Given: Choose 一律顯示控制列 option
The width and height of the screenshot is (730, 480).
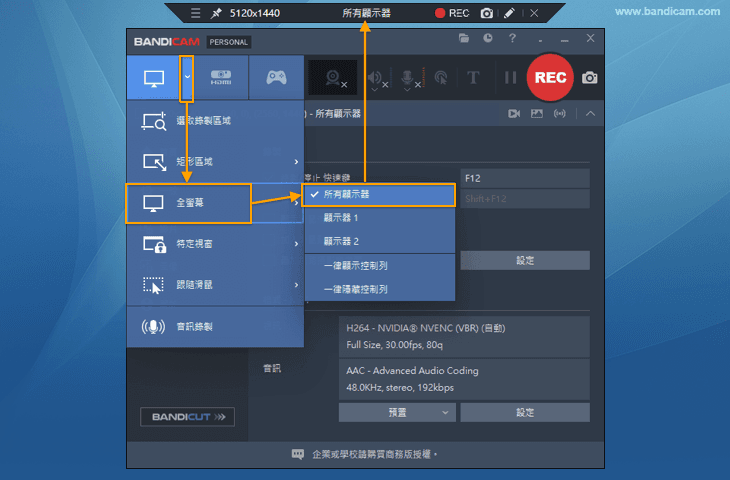Looking at the screenshot, I should pos(379,266).
